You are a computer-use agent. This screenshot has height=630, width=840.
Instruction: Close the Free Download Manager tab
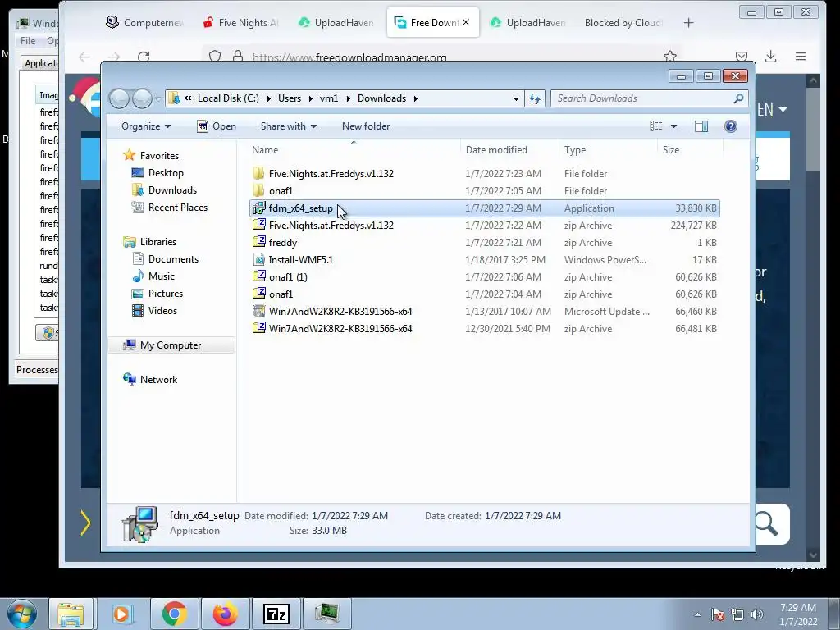466,22
